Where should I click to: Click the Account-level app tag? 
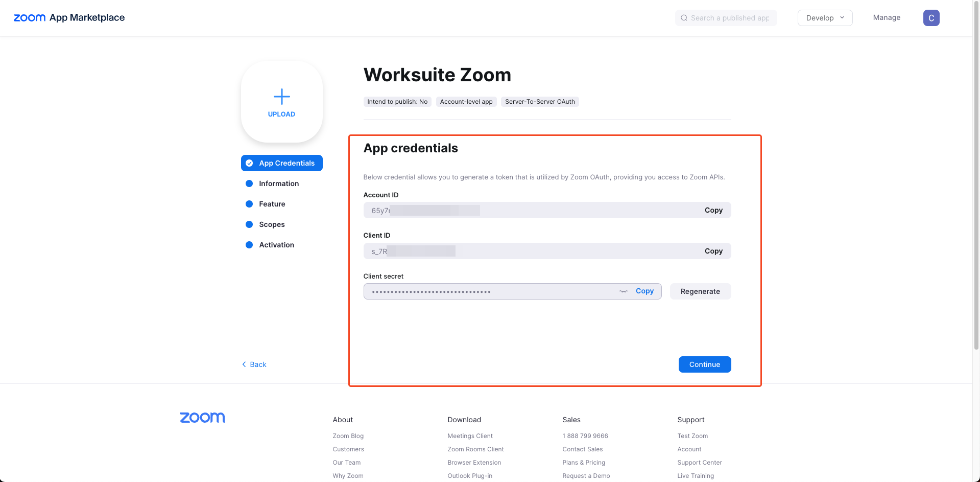466,102
